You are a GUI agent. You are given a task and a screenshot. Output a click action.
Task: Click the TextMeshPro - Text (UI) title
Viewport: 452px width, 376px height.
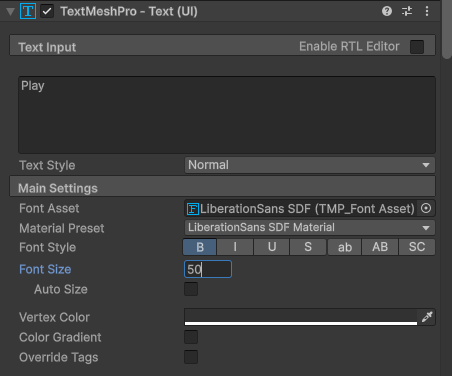[129, 11]
